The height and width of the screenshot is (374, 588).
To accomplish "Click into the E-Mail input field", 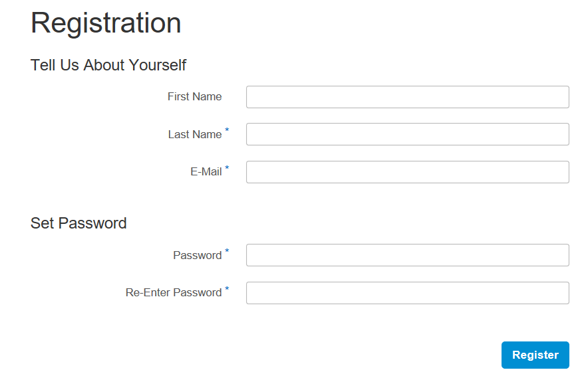I will 407,172.
